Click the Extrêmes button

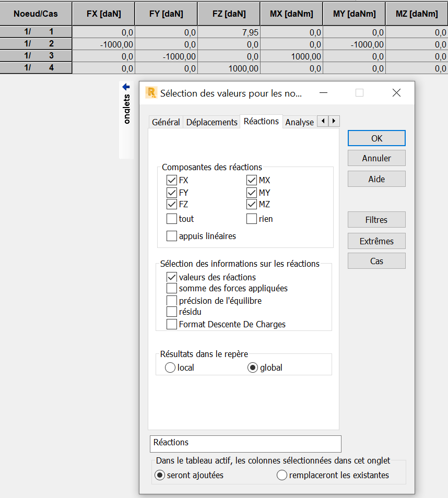[376, 241]
